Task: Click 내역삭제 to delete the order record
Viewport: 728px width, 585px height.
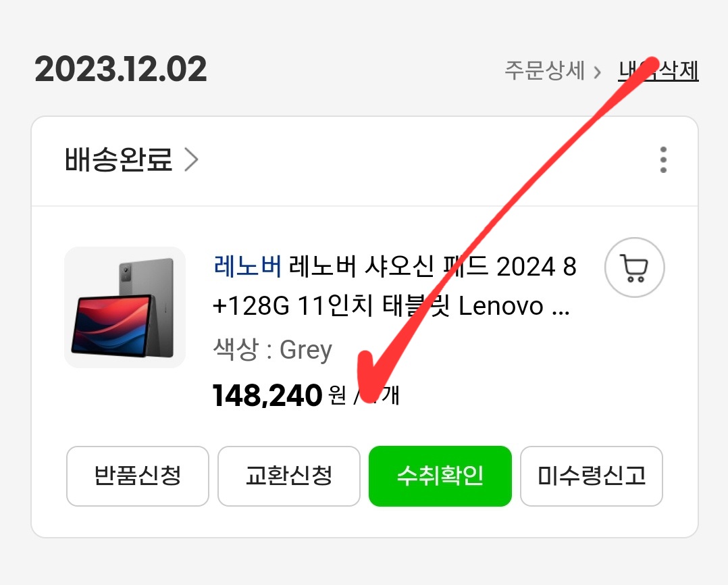Action: coord(658,70)
